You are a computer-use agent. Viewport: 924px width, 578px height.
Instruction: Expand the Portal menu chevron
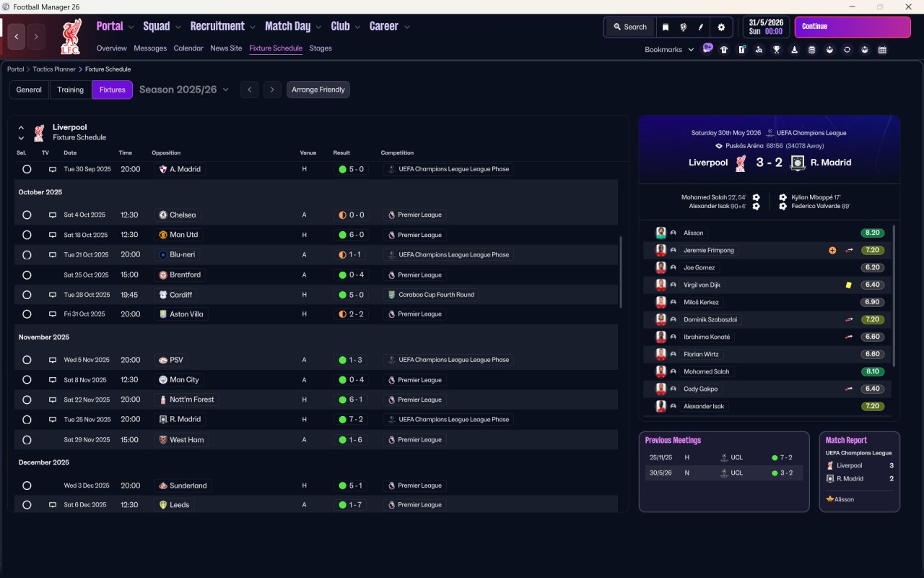point(131,27)
